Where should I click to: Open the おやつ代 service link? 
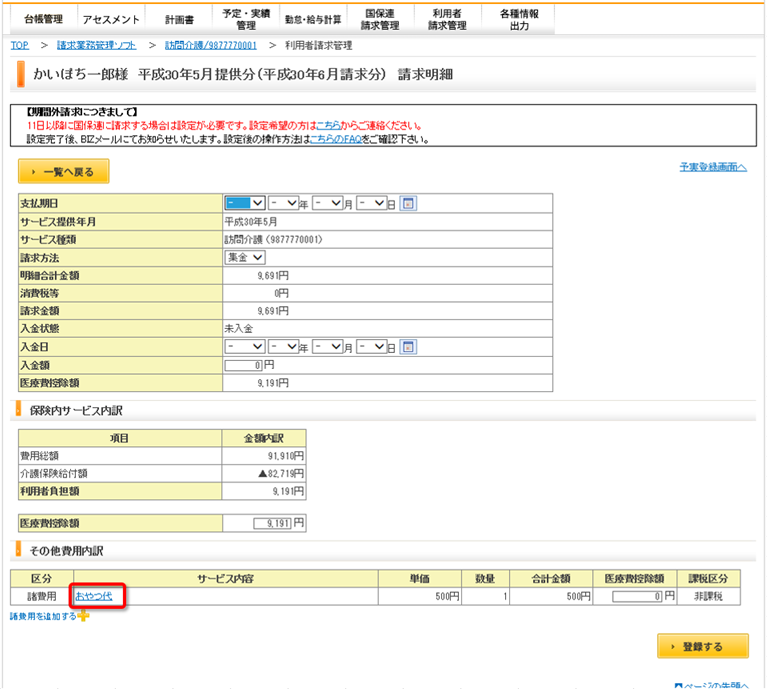pos(94,596)
